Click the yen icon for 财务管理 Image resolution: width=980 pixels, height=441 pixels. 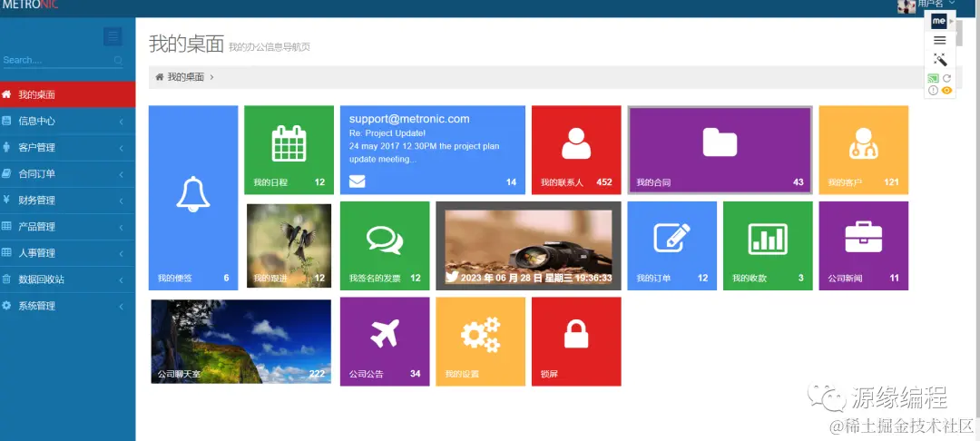6,200
